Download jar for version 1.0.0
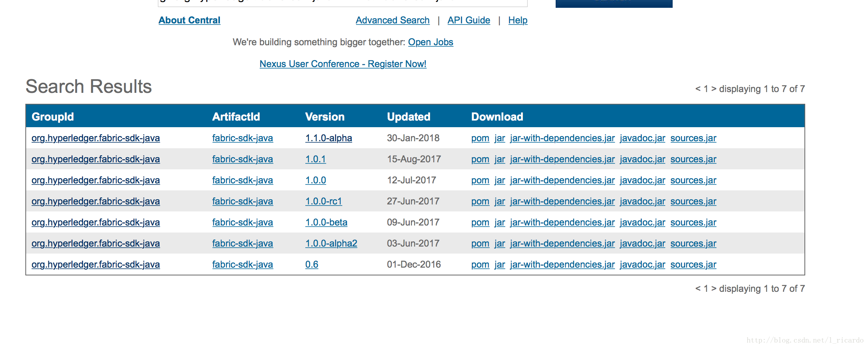Image resolution: width=868 pixels, height=348 pixels. pos(500,180)
